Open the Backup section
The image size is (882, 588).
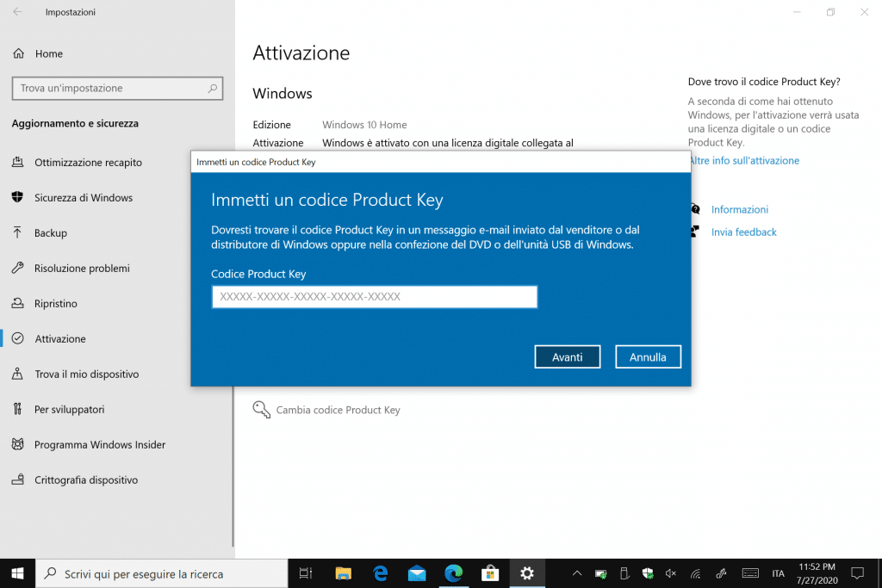(50, 233)
